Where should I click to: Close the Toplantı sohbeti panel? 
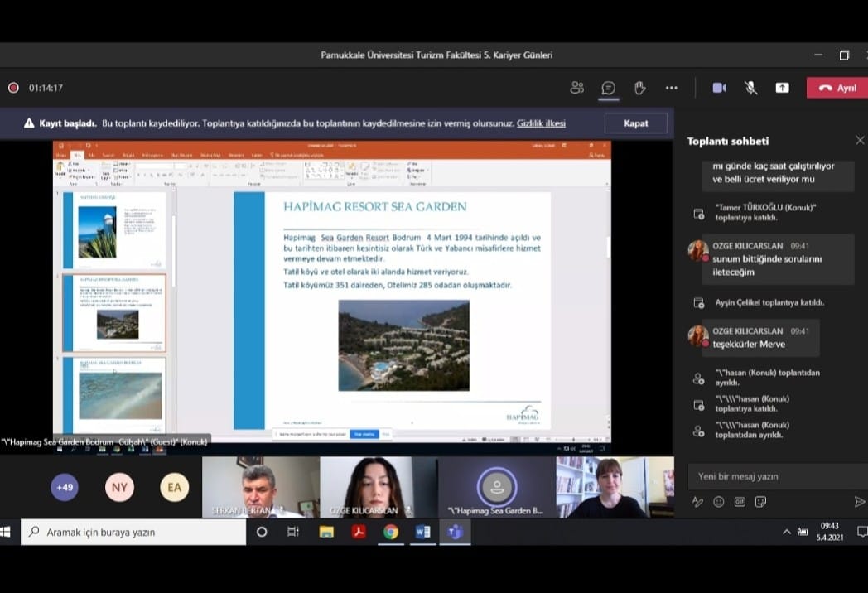860,141
